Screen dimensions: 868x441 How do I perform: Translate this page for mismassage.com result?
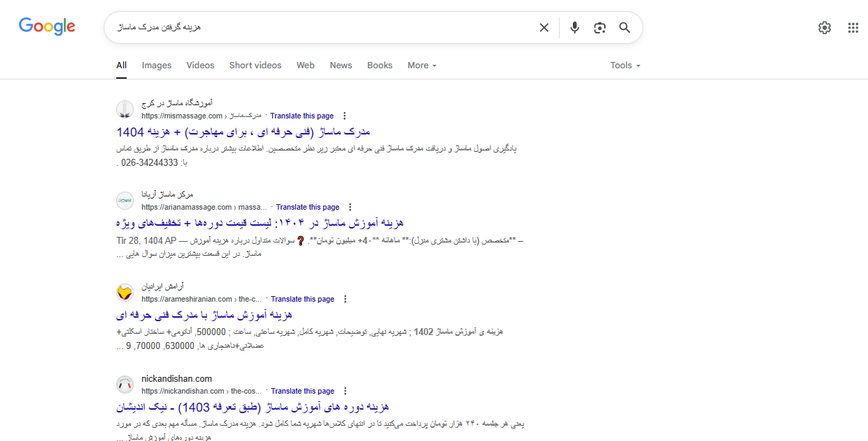[x=302, y=116]
